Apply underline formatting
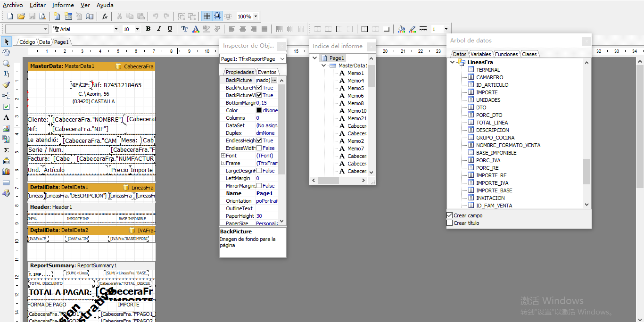644x322 pixels. pos(170,28)
